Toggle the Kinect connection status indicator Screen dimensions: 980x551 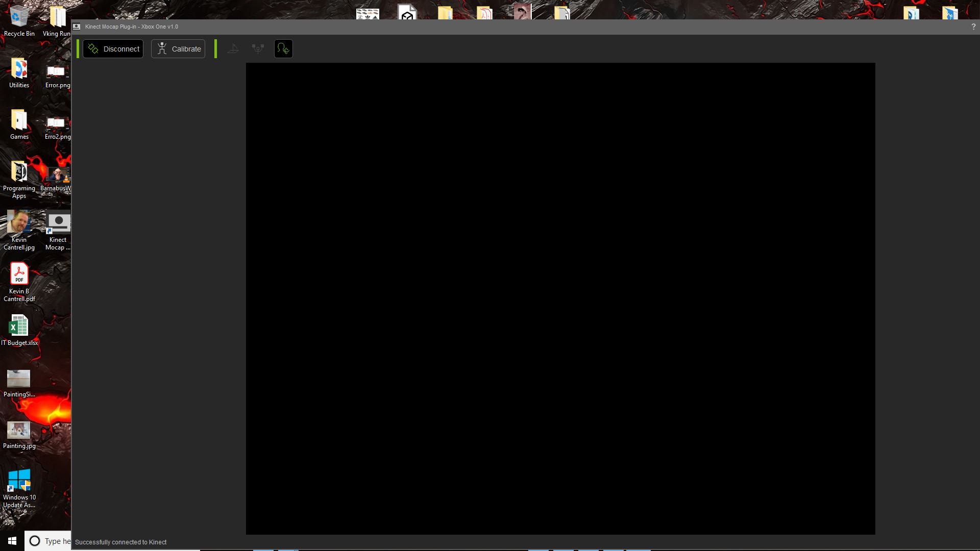click(x=113, y=48)
